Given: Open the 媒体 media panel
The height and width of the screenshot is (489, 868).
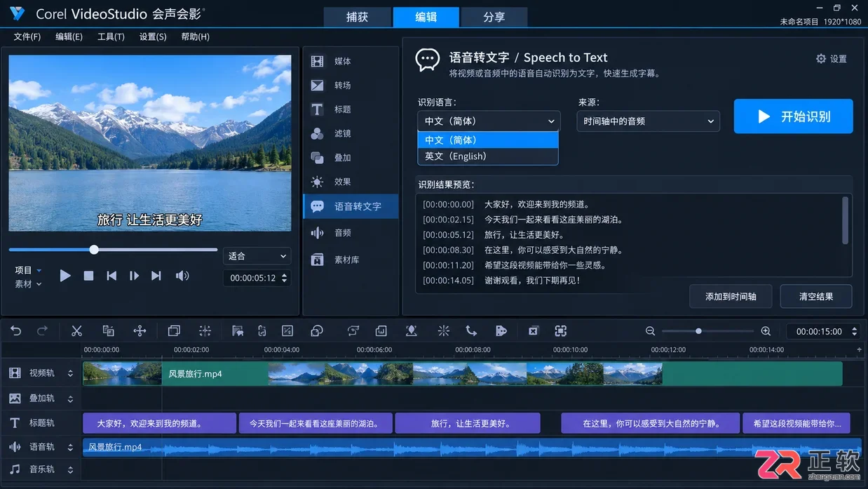Looking at the screenshot, I should [x=351, y=62].
